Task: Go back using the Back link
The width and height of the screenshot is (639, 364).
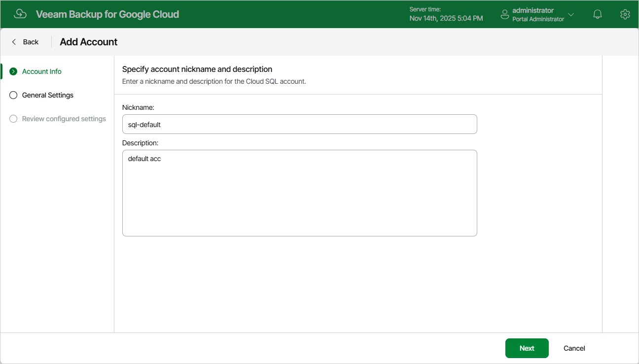Action: pos(31,42)
